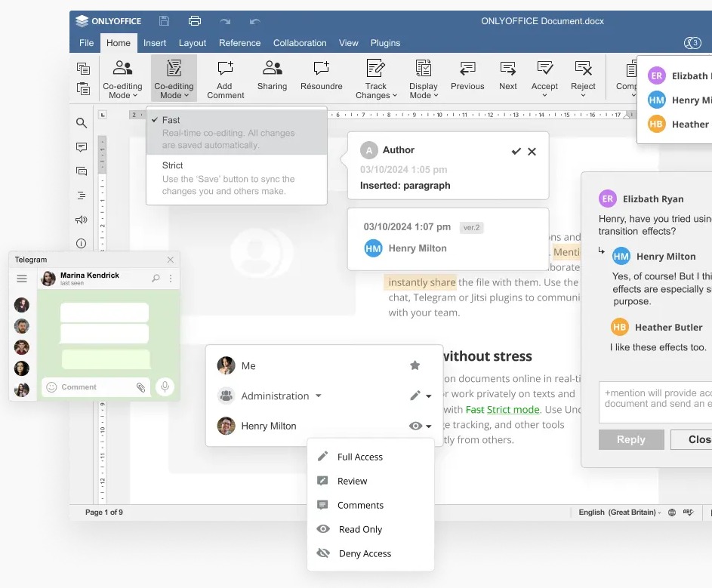
Task: Click the star icon next to Me
Action: pos(415,365)
